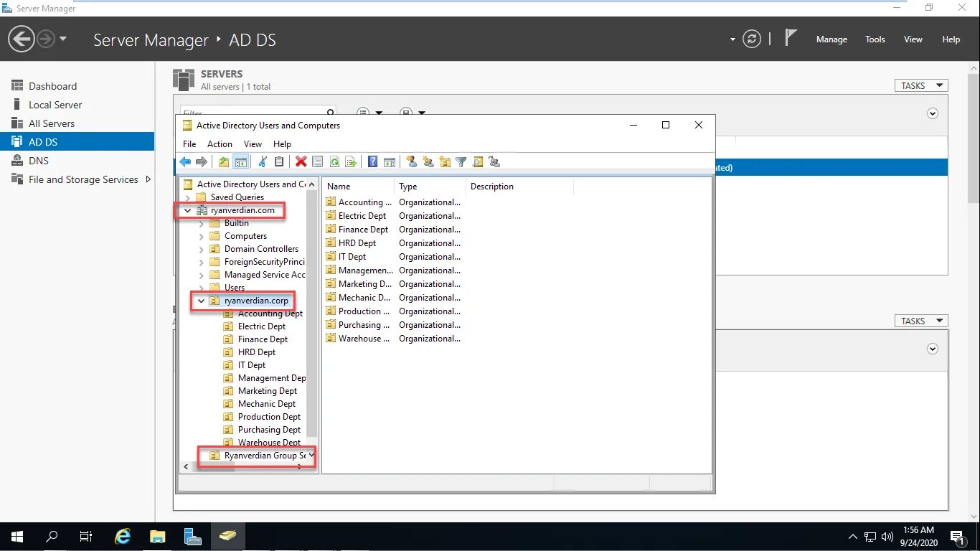The width and height of the screenshot is (980, 551).
Task: Select Marketing Dept in tree pane
Action: pos(268,391)
